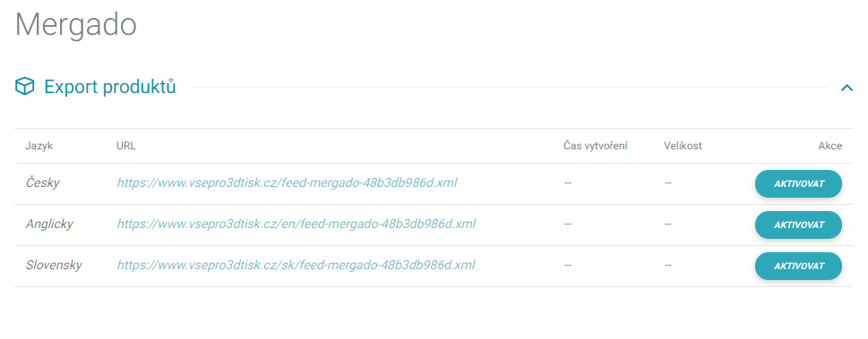868x339 pixels.
Task: Collapse the Export produktů section with the chevron
Action: (847, 88)
